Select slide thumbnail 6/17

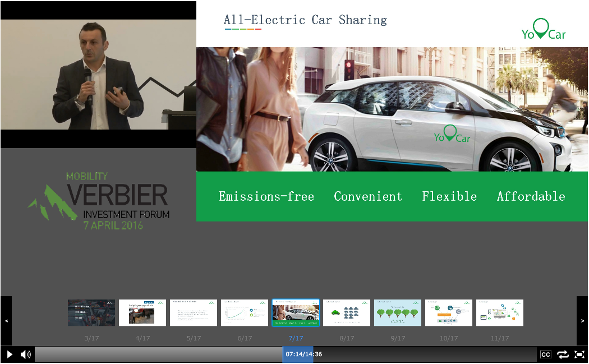pos(245,312)
